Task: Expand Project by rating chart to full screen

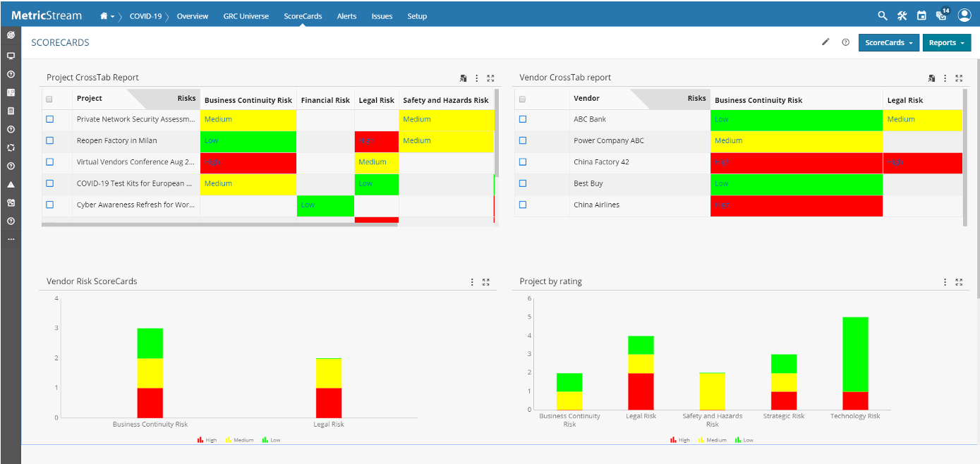Action: 959,282
